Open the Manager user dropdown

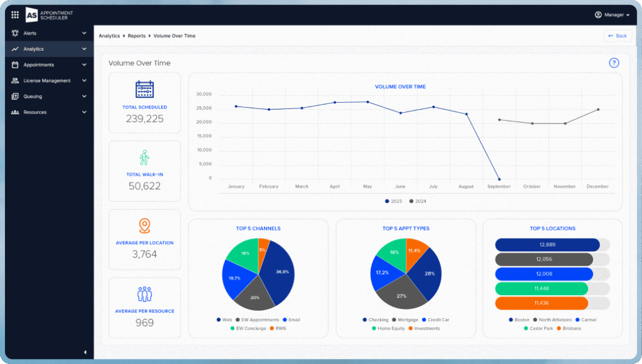point(612,14)
